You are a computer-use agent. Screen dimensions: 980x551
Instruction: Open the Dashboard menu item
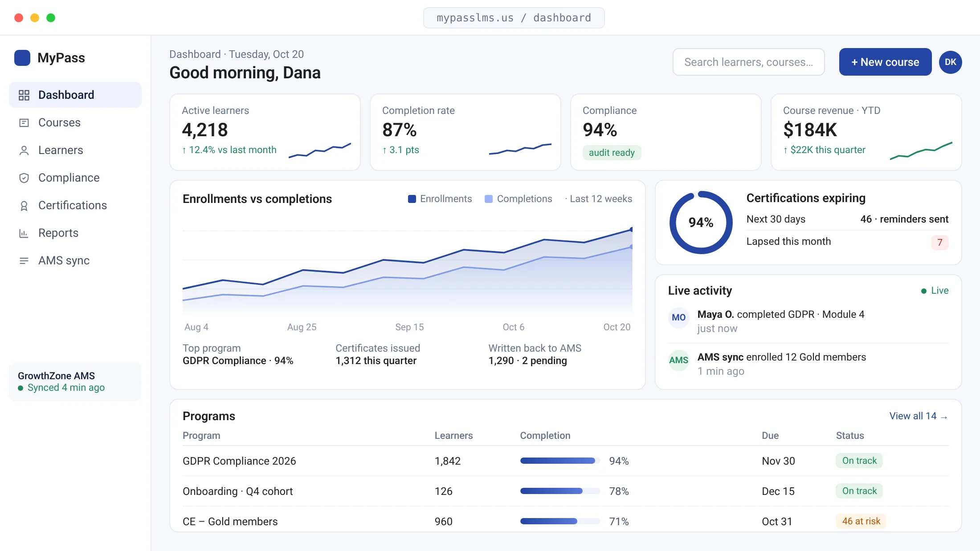(x=75, y=95)
